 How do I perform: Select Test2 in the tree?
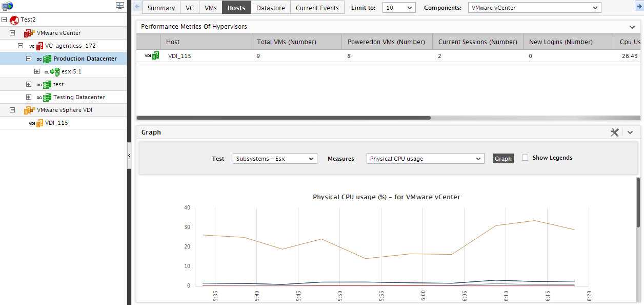[x=28, y=20]
